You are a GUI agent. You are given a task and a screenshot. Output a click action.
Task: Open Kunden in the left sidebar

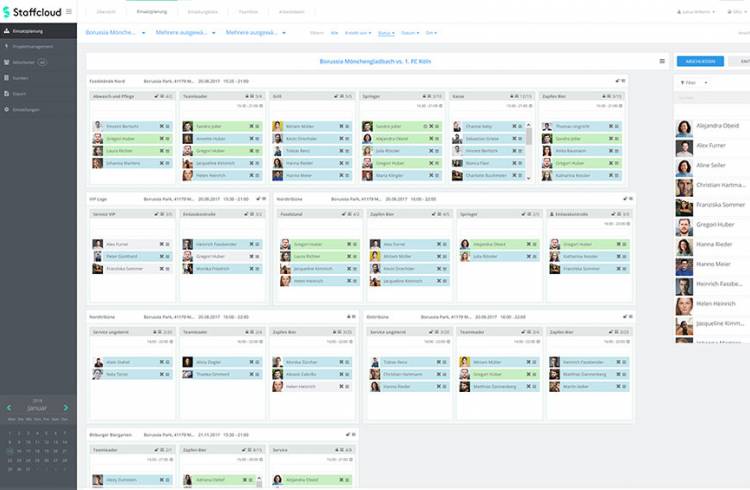[38, 78]
